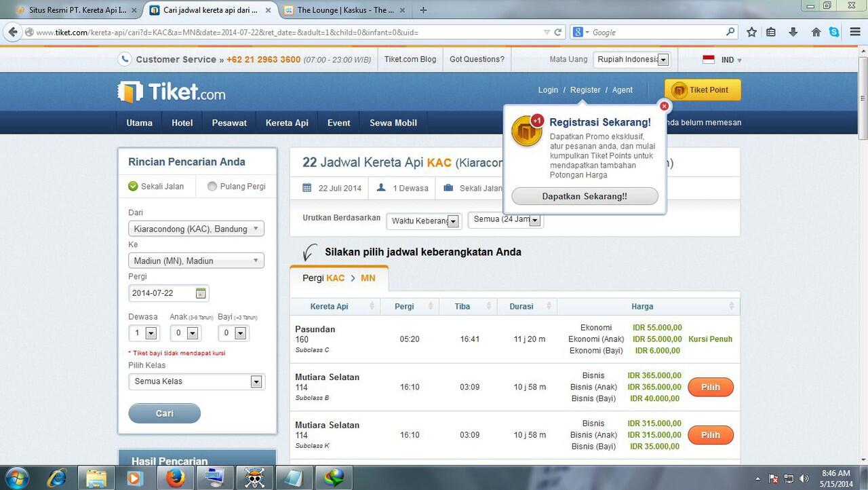Open the on-screen keyboard taskbar icon
Image resolution: width=868 pixels, height=490 pixels.
pyautogui.click(x=215, y=478)
